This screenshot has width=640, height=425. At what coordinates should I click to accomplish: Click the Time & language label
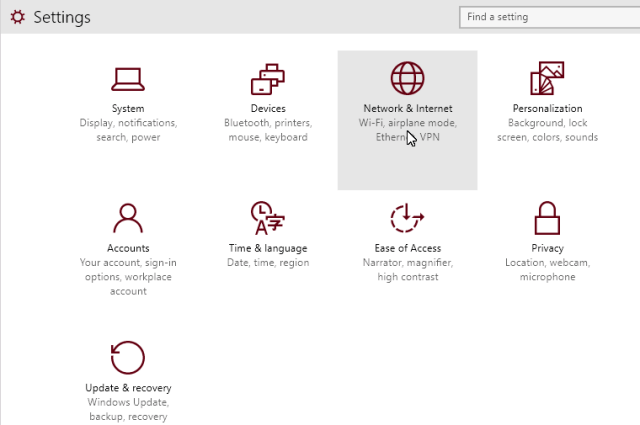268,248
